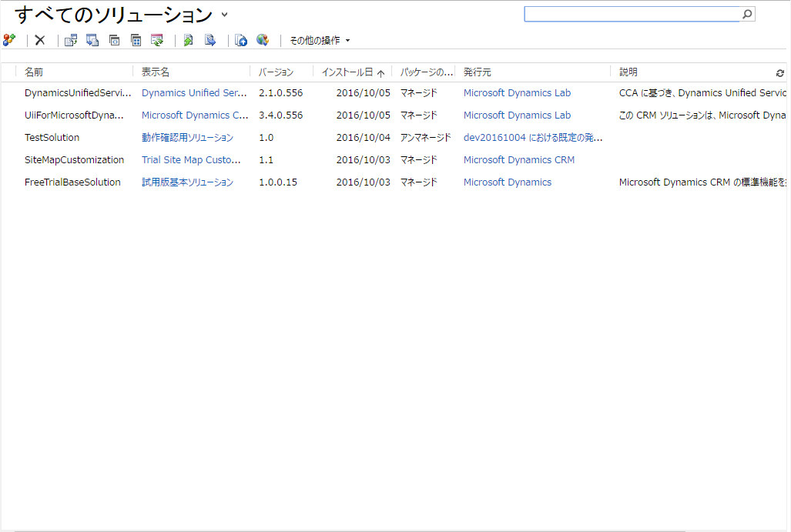
Task: Click the window icon with green refresh arrows
Action: 157,40
